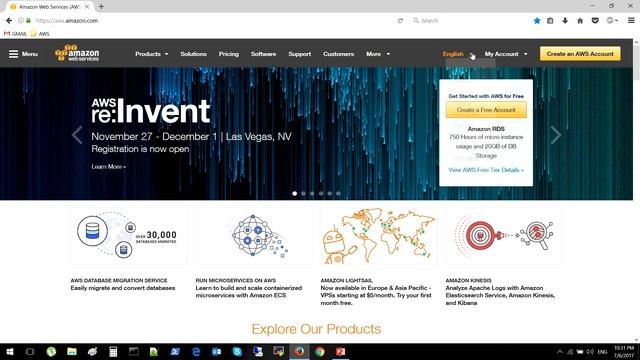The height and width of the screenshot is (360, 640).
Task: Open the English language dropdown
Action: click(x=458, y=54)
